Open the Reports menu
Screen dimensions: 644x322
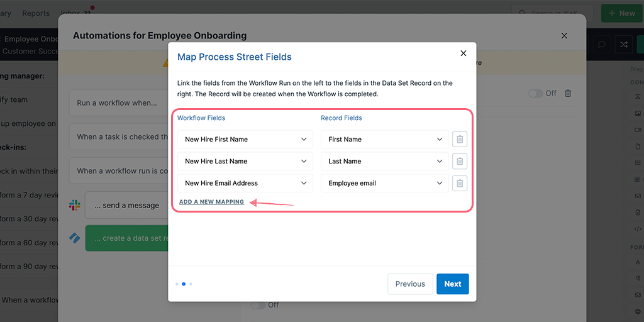coord(36,13)
